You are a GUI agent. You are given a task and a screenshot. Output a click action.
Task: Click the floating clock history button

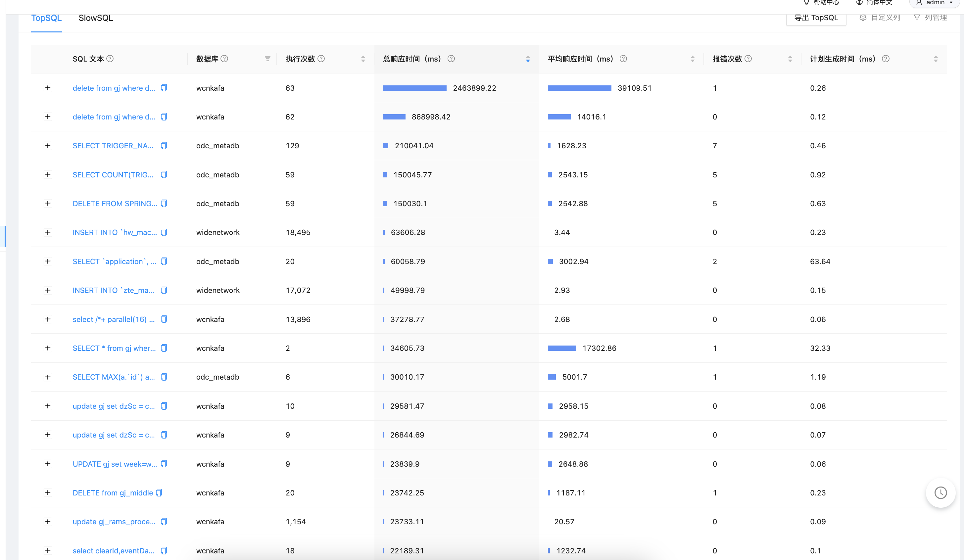[941, 493]
